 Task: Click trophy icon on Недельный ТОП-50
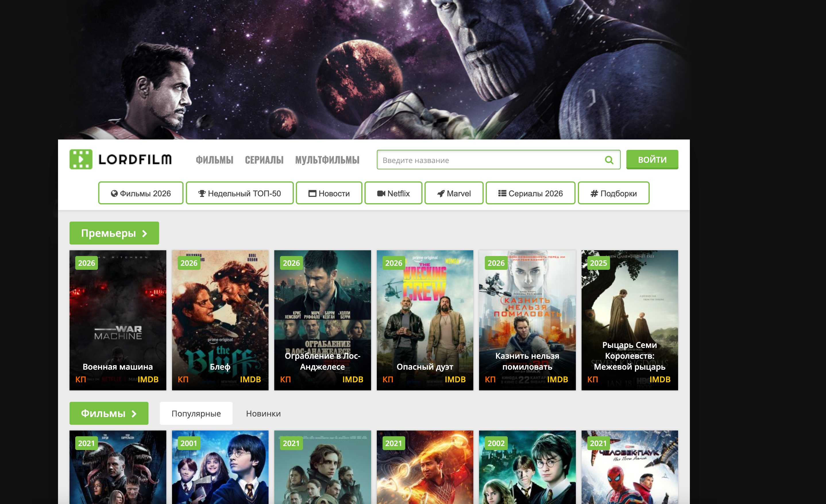202,193
